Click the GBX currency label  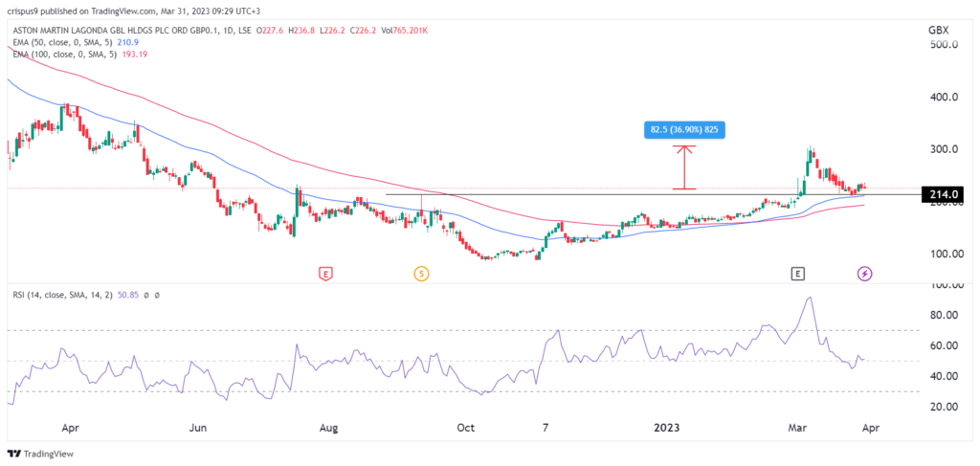(939, 30)
